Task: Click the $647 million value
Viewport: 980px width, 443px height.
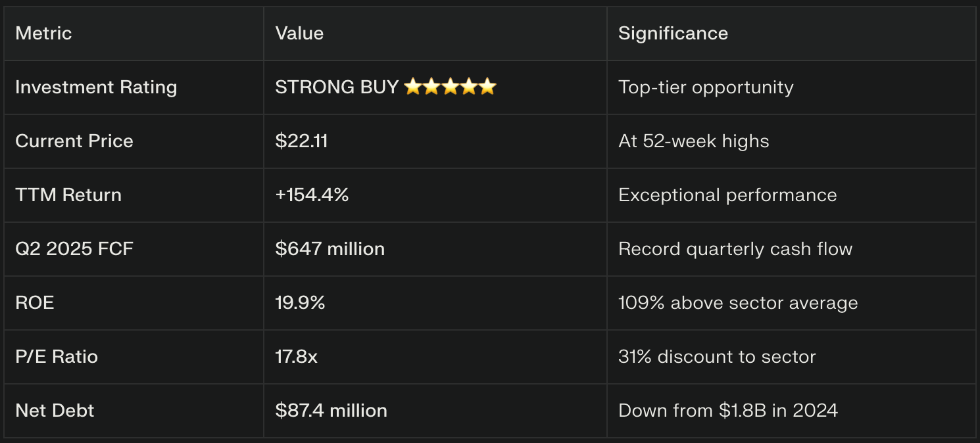Action: pos(330,249)
